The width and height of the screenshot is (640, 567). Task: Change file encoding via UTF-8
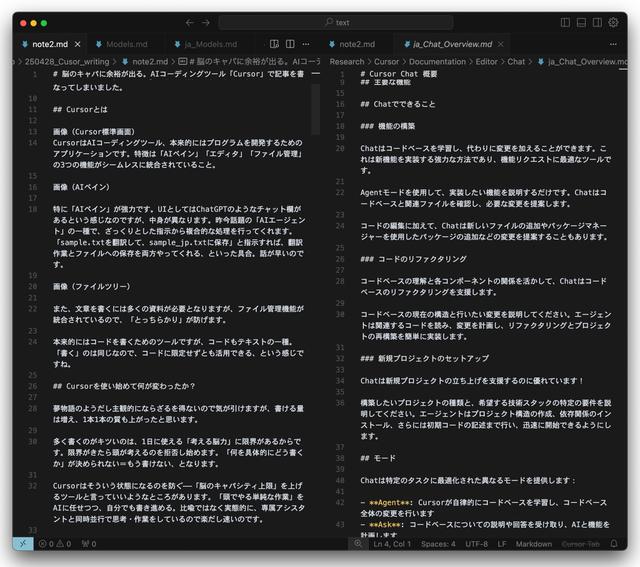476,544
